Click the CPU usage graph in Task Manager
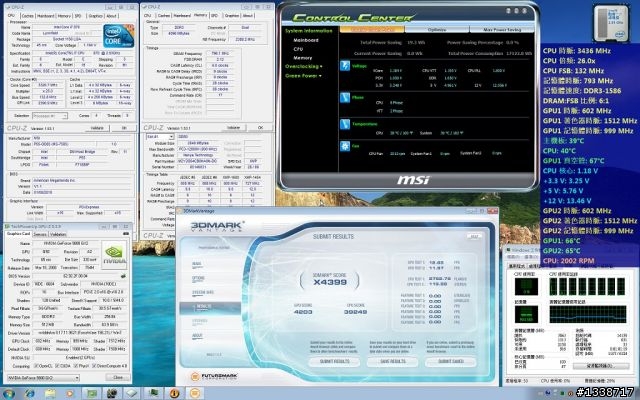This screenshot has height=400, width=640. pyautogui.click(x=526, y=286)
